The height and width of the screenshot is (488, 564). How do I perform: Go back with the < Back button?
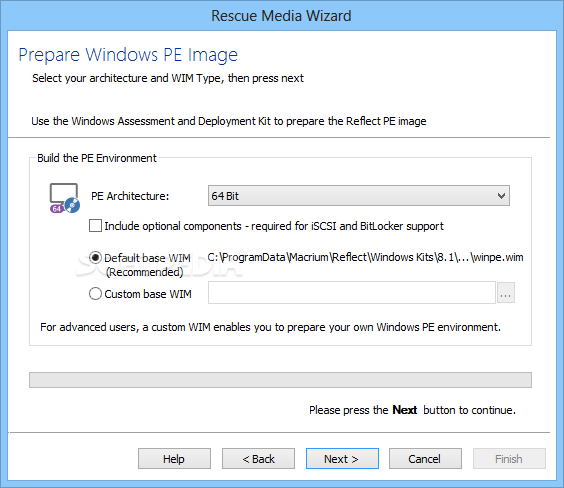258,459
